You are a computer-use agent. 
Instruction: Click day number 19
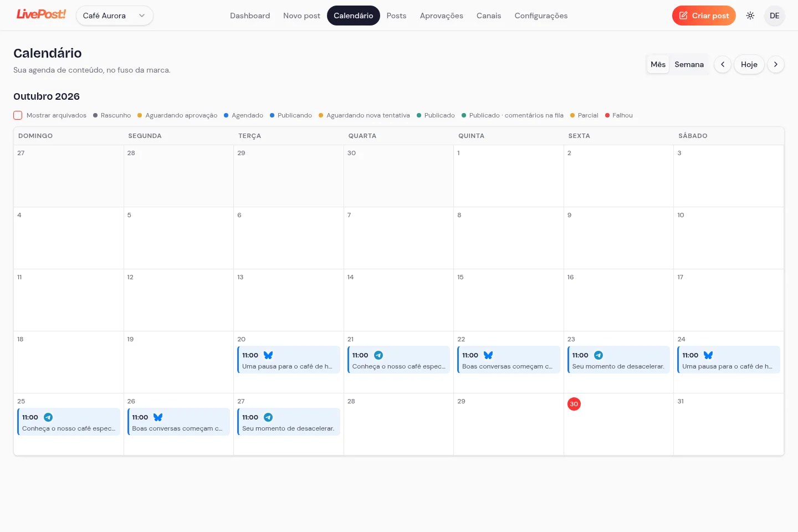click(130, 339)
